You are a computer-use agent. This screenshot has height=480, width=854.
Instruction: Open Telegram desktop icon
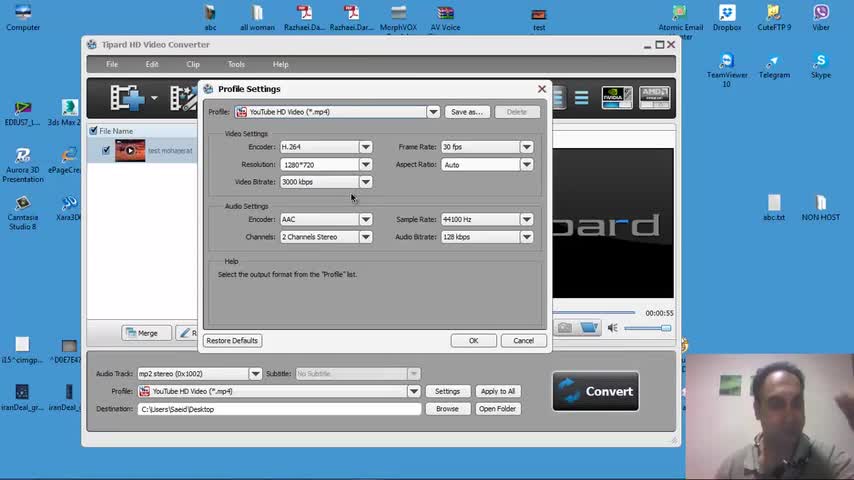click(774, 66)
